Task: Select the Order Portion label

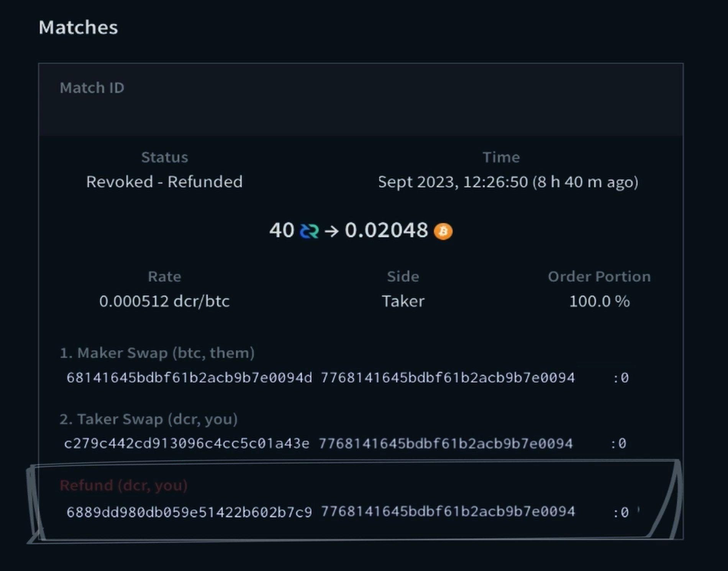Action: (599, 276)
